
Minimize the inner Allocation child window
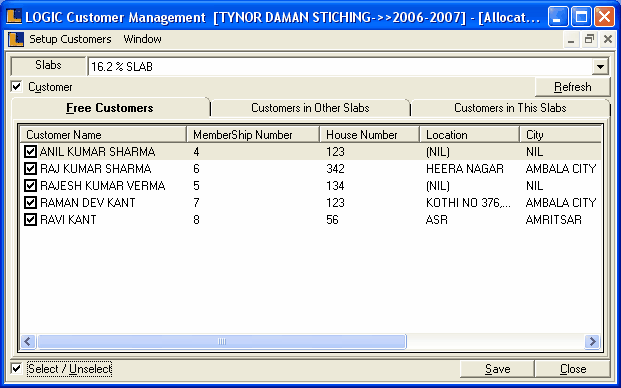pos(571,40)
